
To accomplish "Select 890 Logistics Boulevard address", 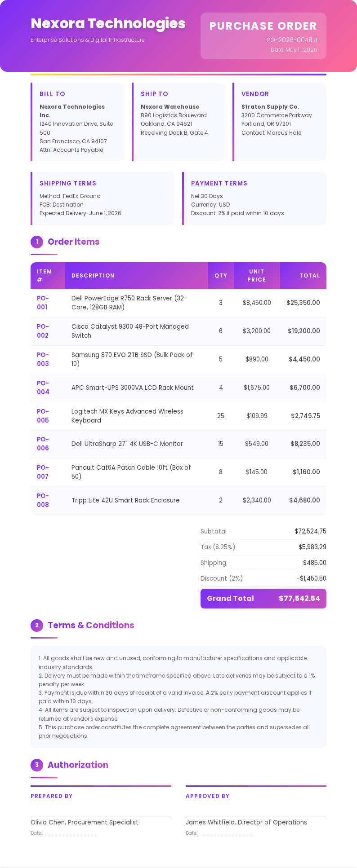I will tap(174, 115).
